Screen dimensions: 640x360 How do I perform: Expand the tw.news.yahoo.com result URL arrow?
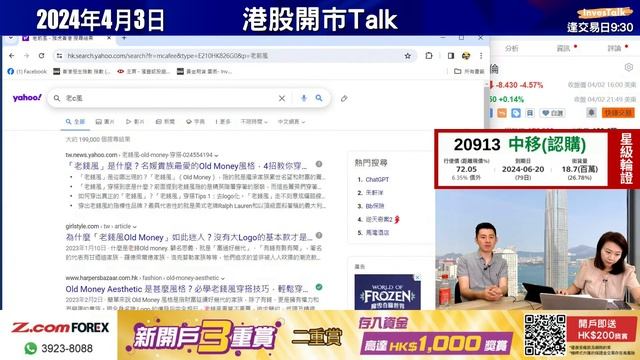click(x=216, y=156)
